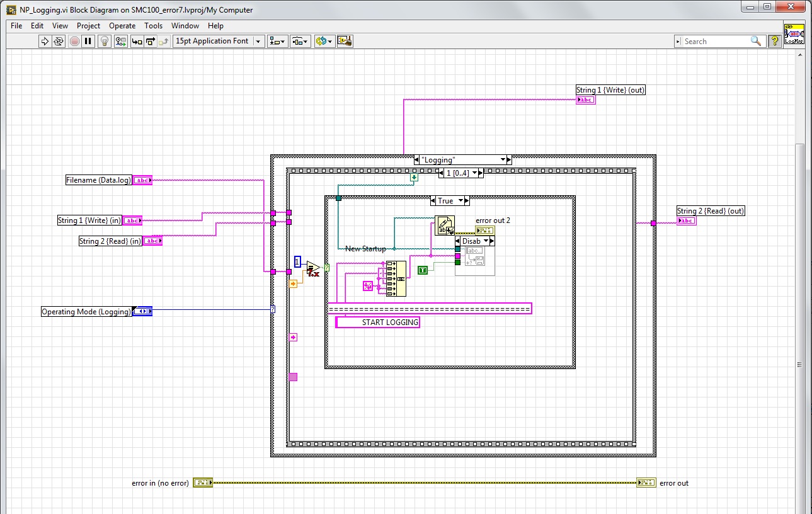Screen dimensions: 812x514
Task: Open the 15pt Application Font dropdown
Action: 219,41
